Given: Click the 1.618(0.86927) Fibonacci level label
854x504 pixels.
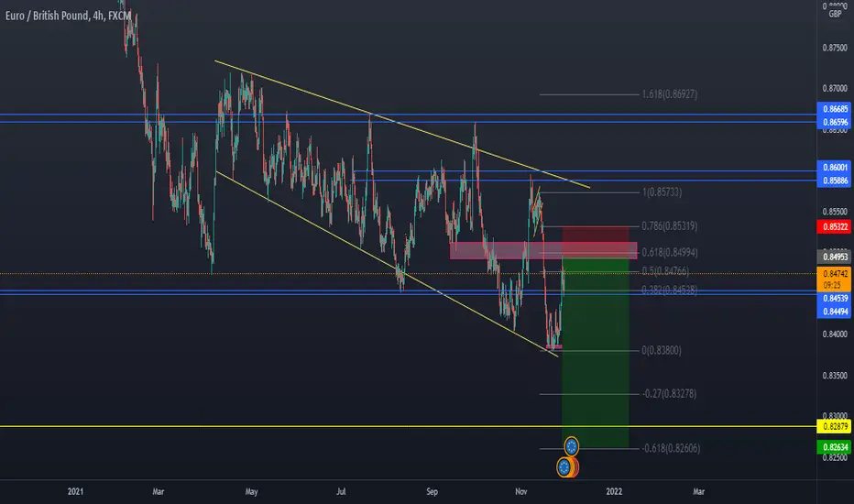Looking at the screenshot, I should [x=670, y=94].
